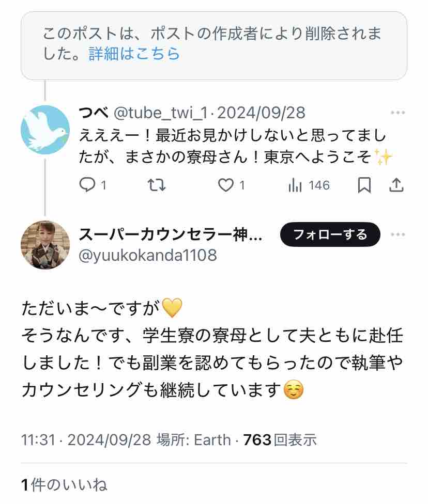Open the @tube_twi_1 handle

161,112
